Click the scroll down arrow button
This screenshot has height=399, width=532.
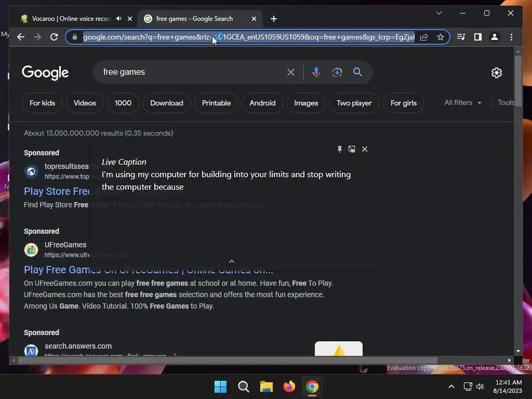click(518, 351)
